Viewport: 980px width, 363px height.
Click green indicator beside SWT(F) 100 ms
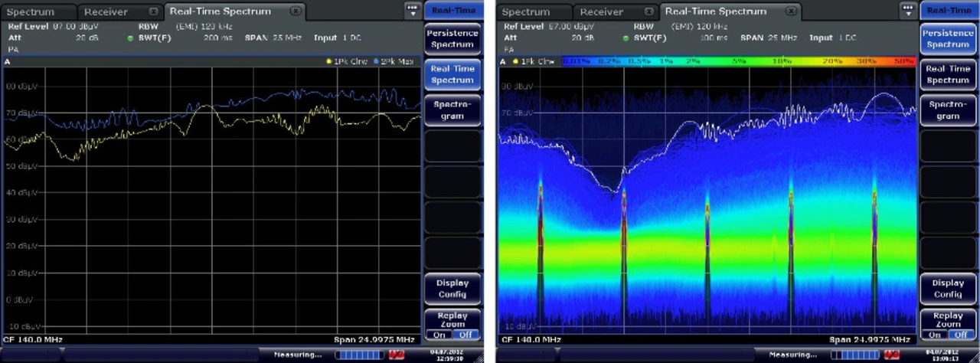(x=627, y=38)
